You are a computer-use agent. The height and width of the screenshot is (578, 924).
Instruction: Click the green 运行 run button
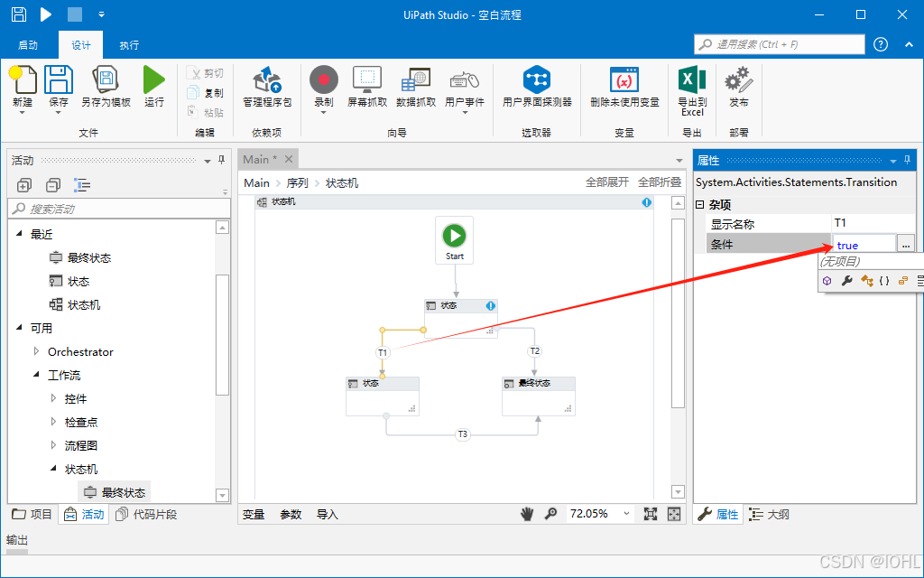coord(153,87)
